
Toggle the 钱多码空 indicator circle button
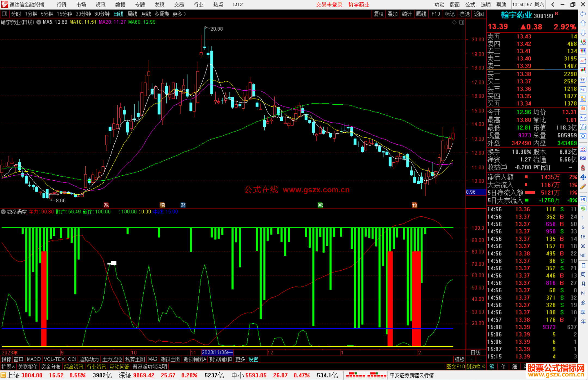pyautogui.click(x=3, y=212)
